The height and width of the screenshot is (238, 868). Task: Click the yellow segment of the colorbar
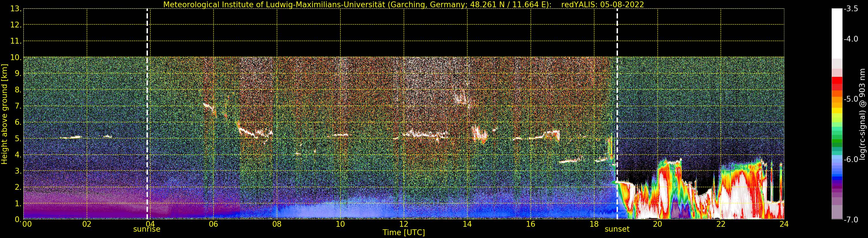coord(837,110)
